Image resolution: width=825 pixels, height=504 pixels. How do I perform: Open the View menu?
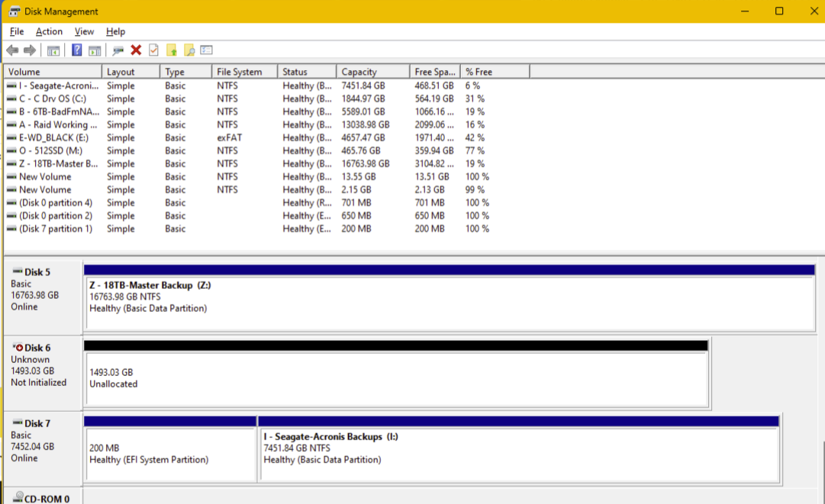click(x=84, y=31)
